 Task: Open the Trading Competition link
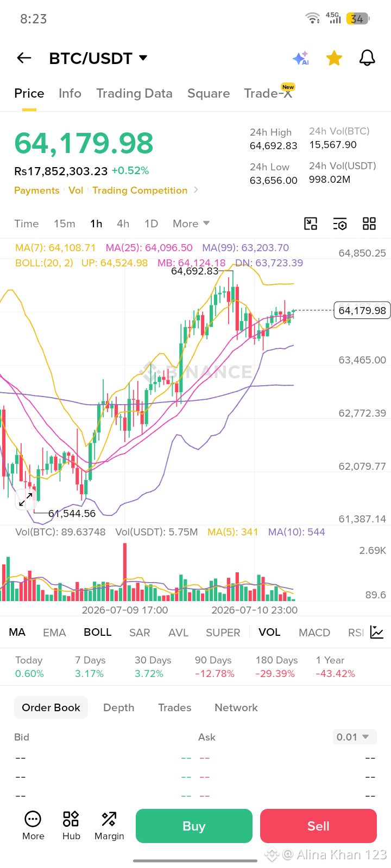pyautogui.click(x=140, y=190)
